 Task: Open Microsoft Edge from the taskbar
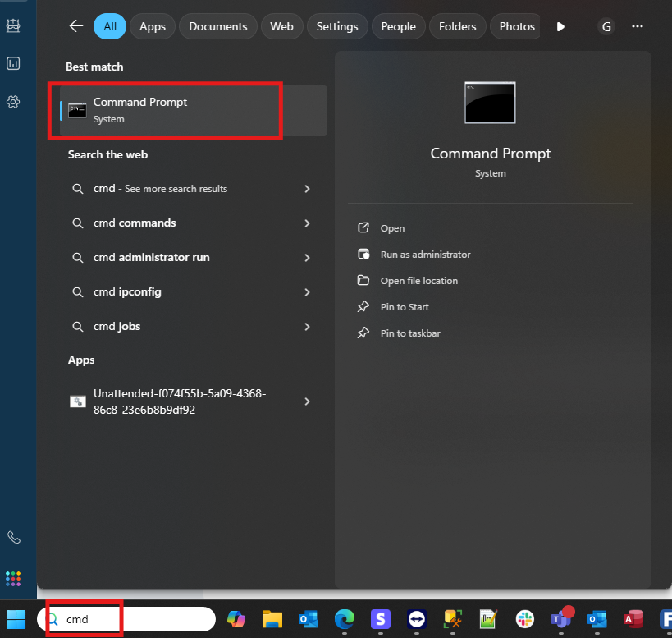point(345,619)
